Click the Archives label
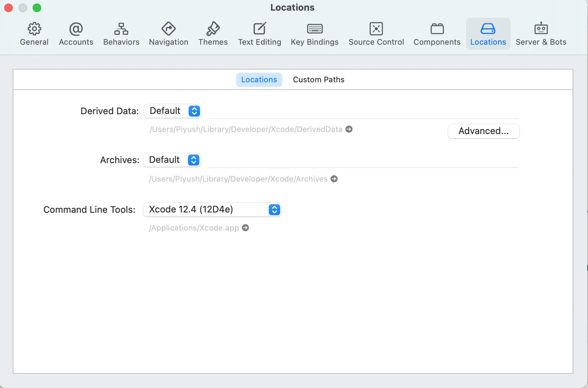The image size is (588, 388). click(120, 160)
